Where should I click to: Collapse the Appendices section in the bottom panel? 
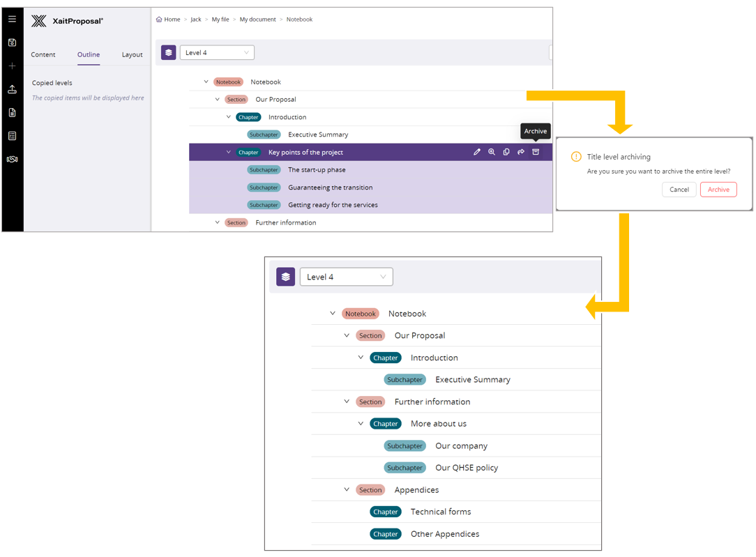pyautogui.click(x=347, y=489)
